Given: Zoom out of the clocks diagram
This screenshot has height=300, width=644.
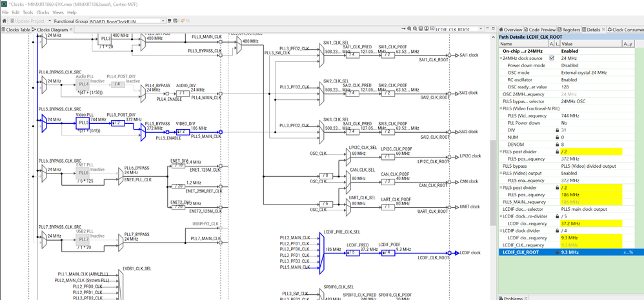Looking at the screenshot, I should coord(415,29).
